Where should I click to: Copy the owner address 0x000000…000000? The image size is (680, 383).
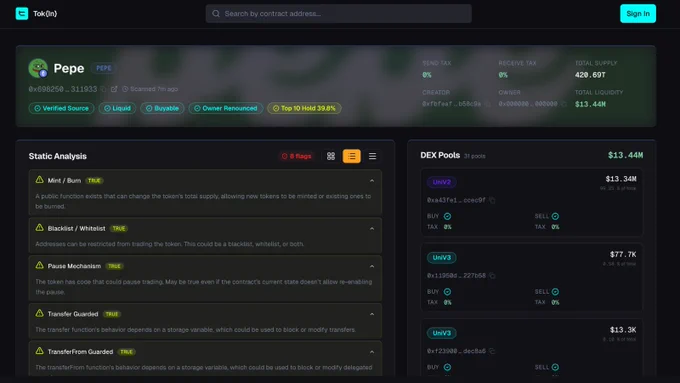[563, 104]
